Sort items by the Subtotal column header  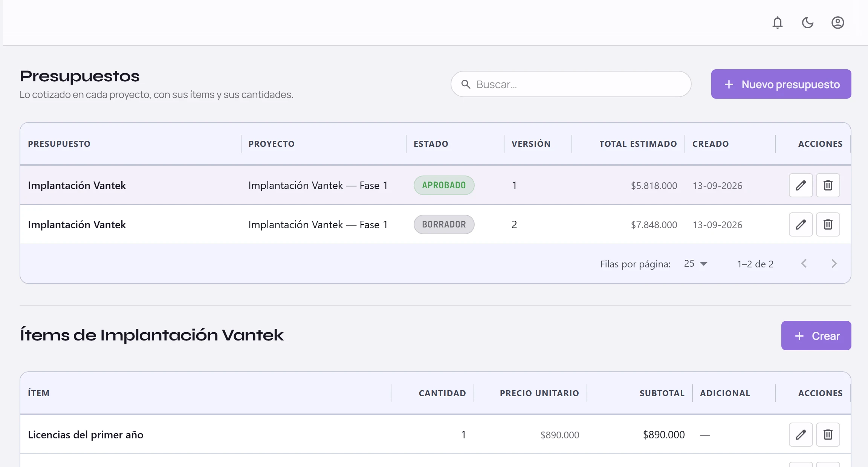662,393
